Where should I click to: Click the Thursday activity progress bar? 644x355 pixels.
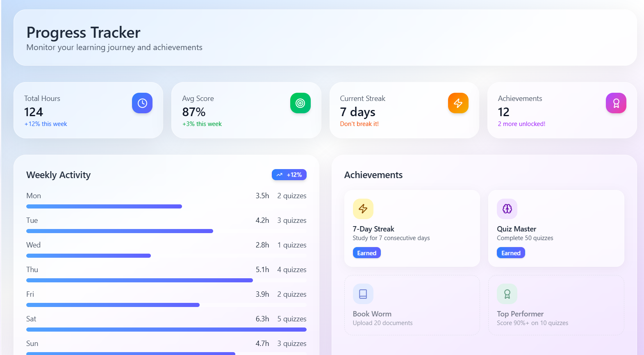click(166, 280)
